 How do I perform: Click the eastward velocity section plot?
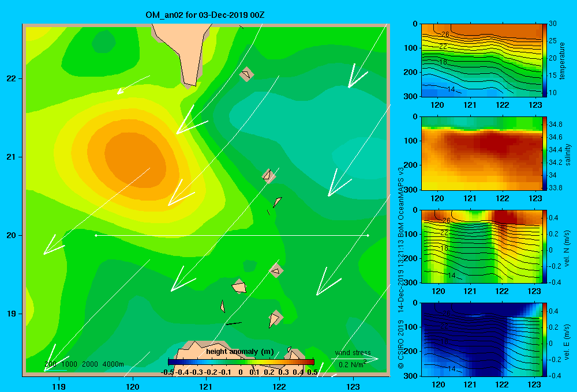482,340
